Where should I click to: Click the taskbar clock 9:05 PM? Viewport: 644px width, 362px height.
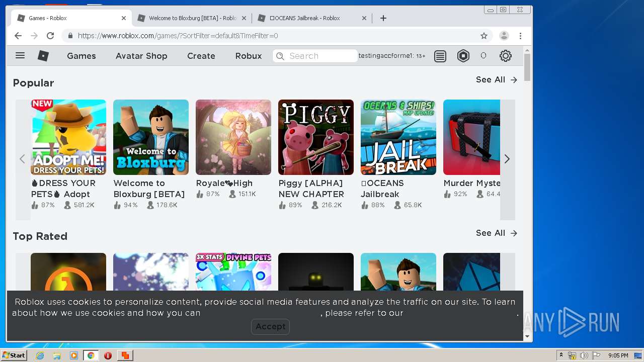[618, 355]
